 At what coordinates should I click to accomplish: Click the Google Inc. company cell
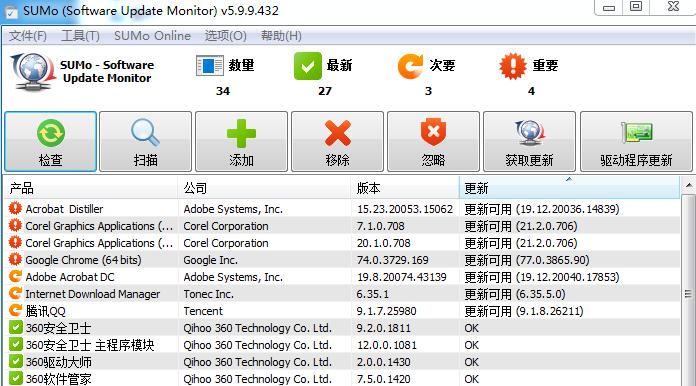coord(210,260)
